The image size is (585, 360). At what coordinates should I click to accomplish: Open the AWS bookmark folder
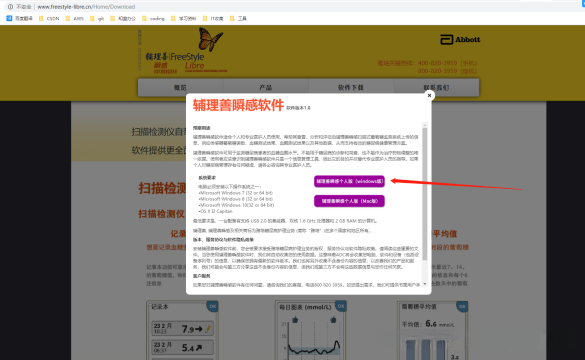74,18
